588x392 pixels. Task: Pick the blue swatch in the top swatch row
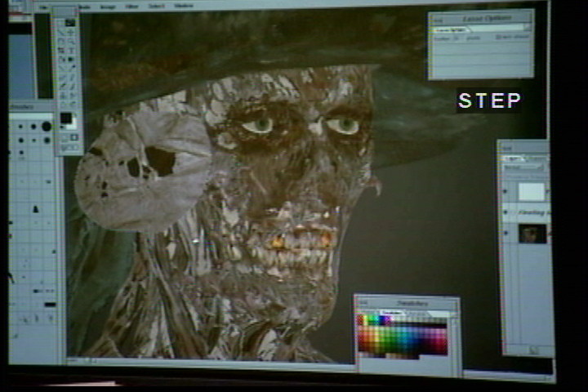coord(384,320)
